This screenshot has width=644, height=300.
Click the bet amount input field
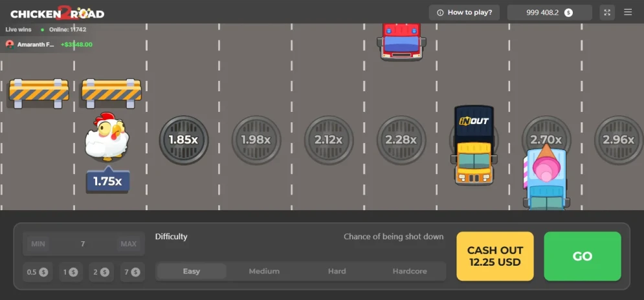pos(83,244)
